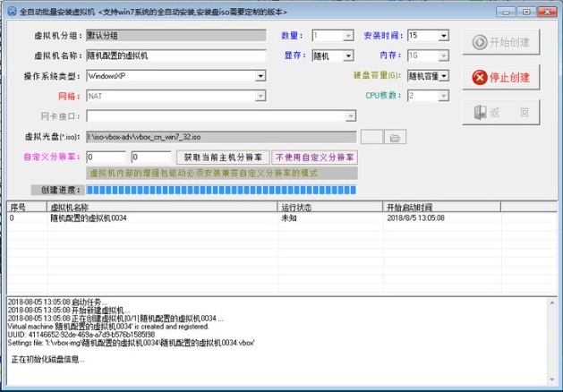The height and width of the screenshot is (392, 563).
Task: Expand the 操作系统类型 WindowsXP dropdown
Action: 260,76
